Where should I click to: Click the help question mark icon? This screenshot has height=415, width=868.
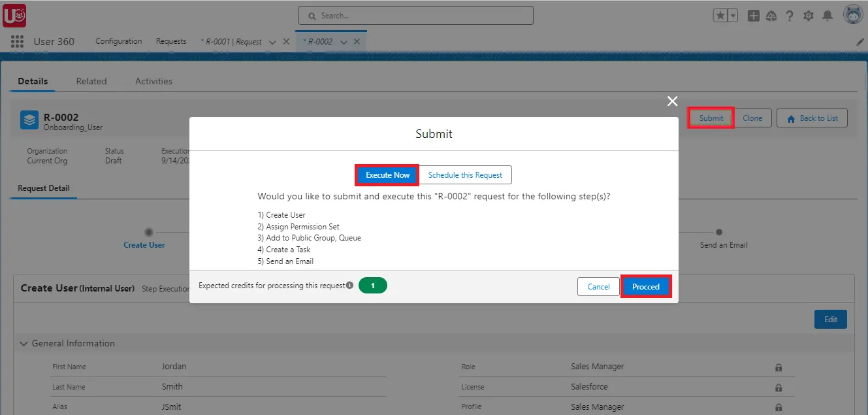click(x=790, y=14)
